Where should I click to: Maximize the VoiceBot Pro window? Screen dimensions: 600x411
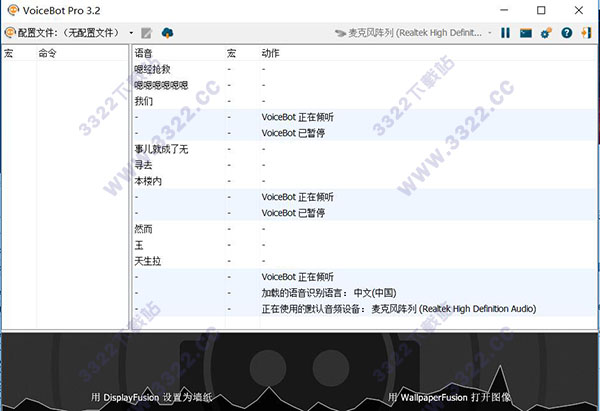[x=541, y=10]
